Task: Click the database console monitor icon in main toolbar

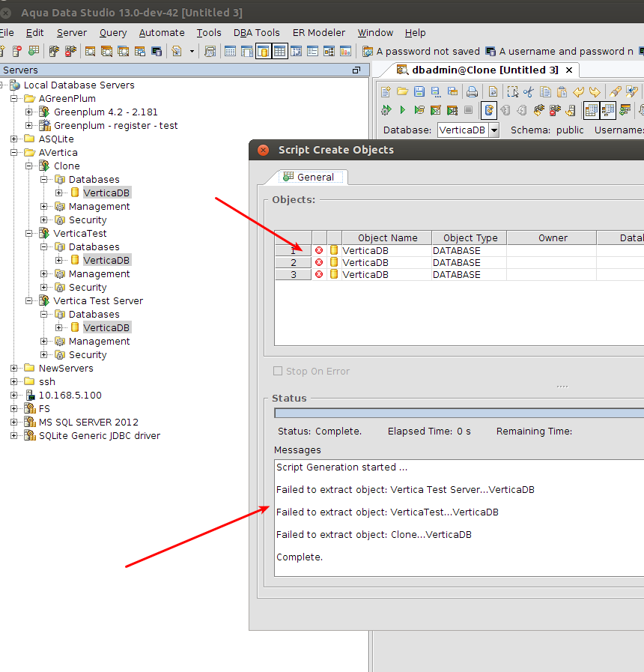Action: (157, 52)
